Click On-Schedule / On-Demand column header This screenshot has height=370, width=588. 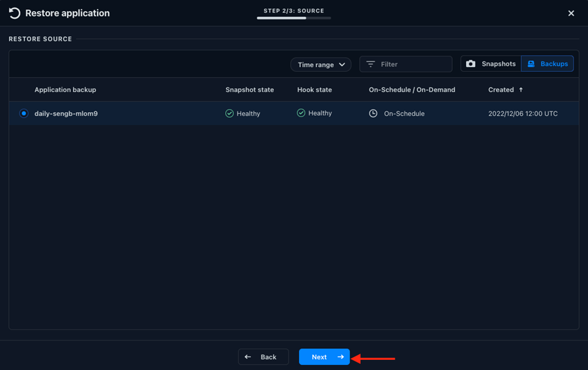point(412,90)
